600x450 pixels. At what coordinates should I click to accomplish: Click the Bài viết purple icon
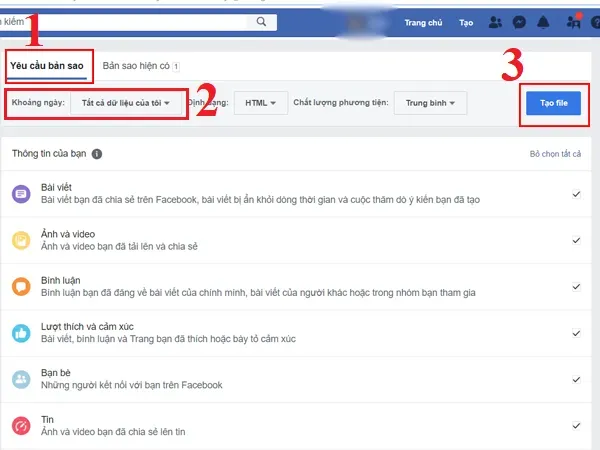21,194
